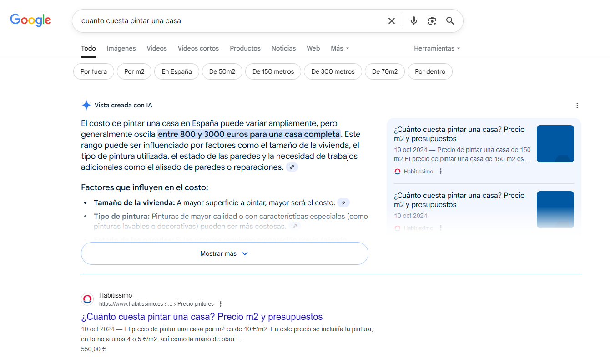Click the 'Tamaño de la vivienda:' bullet text
The width and height of the screenshot is (610, 364).
coord(134,203)
